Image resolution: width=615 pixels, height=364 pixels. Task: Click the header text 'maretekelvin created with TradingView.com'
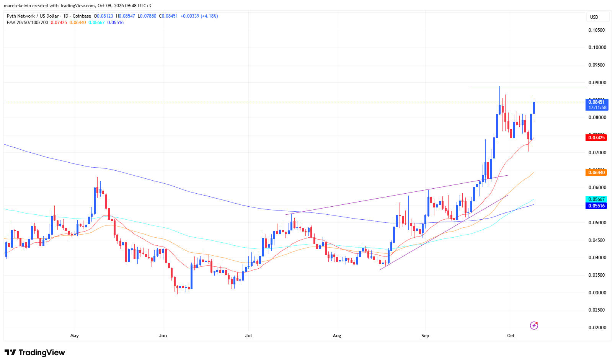click(x=49, y=6)
